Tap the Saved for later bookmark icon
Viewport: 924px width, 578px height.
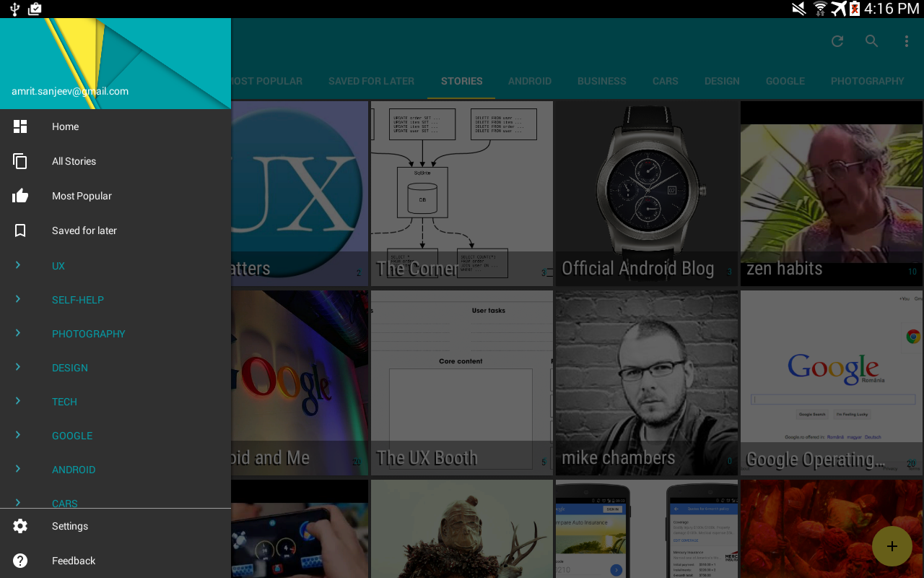20,230
